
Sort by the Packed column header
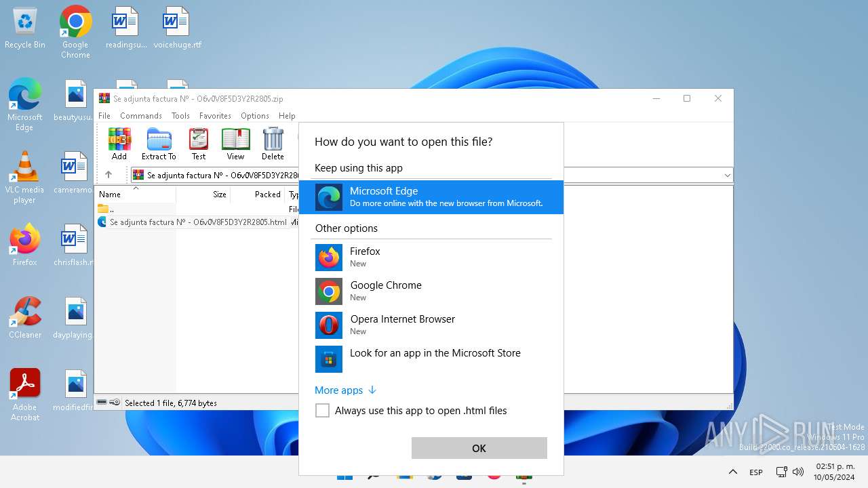coord(258,195)
